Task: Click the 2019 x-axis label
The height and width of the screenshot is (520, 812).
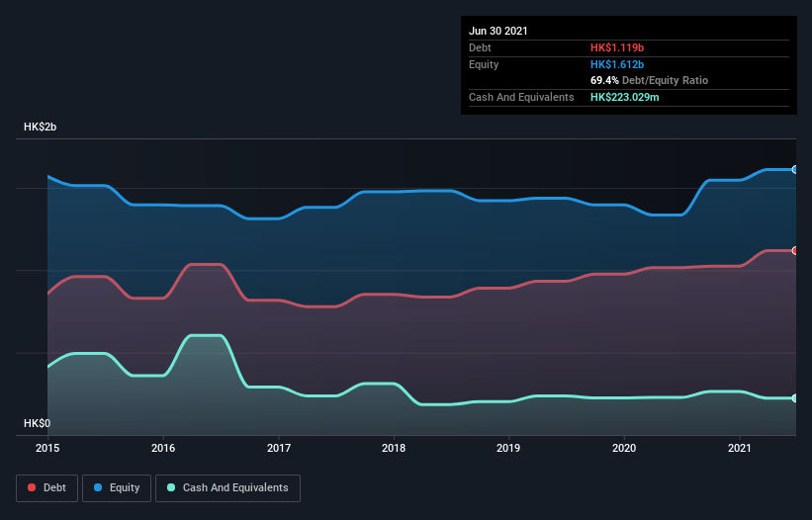Action: pos(508,448)
